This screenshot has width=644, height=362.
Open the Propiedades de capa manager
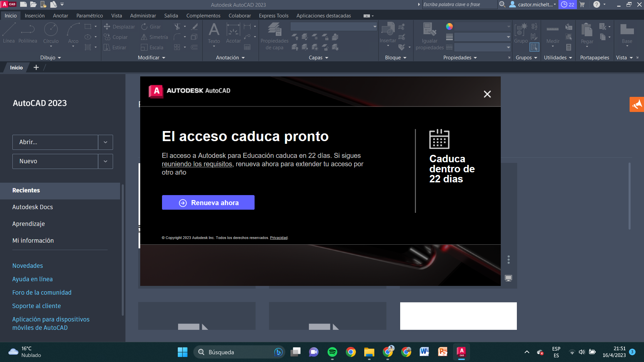click(x=274, y=35)
